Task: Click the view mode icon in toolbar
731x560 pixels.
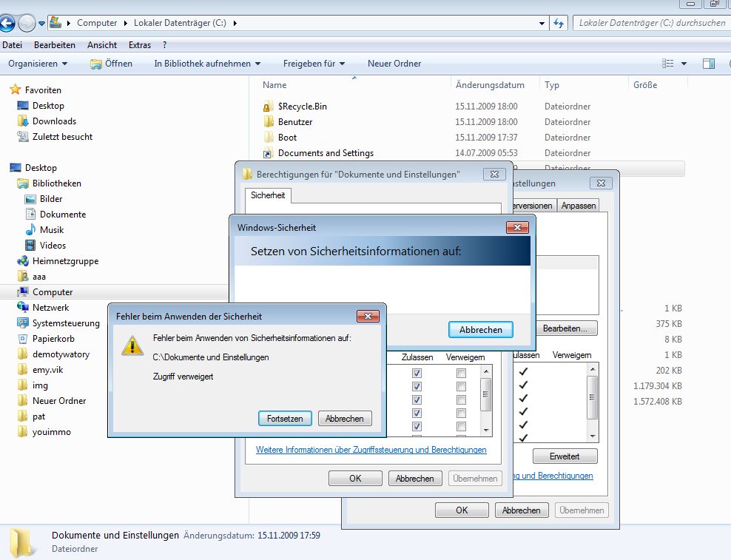Action: (667, 64)
